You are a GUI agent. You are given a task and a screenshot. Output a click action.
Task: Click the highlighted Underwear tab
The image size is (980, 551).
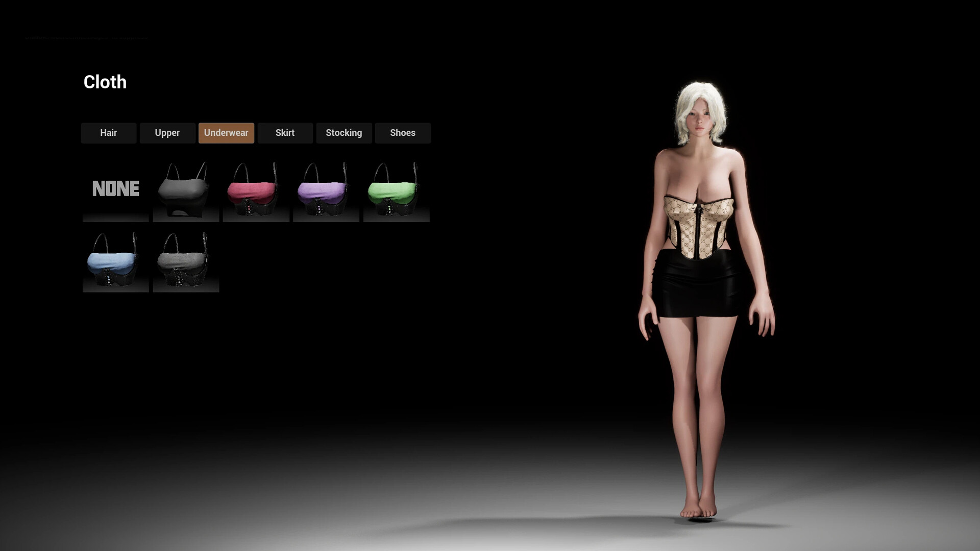click(x=226, y=133)
